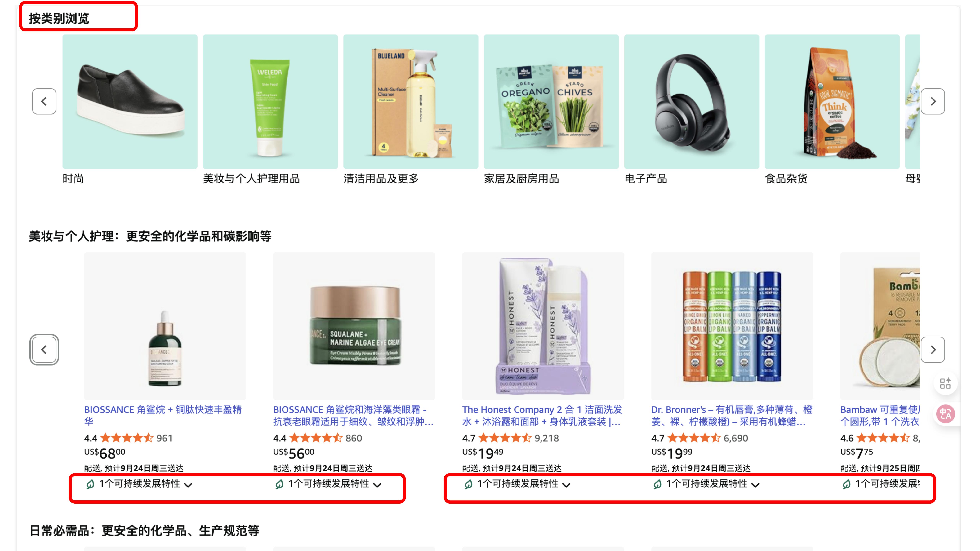Expand sustainability features for BIOSSANCE eye cream
Viewport: 980px width, 551px height.
coord(328,484)
